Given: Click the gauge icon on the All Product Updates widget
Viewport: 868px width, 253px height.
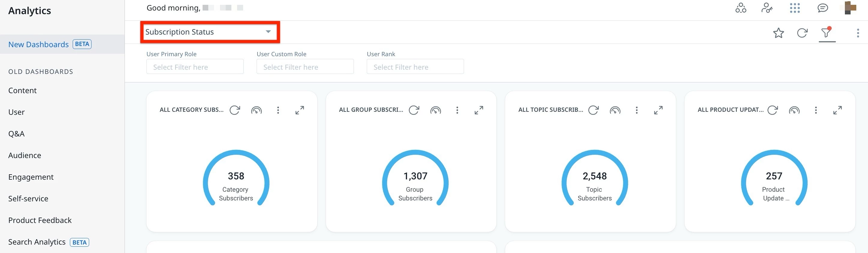Looking at the screenshot, I should pyautogui.click(x=794, y=110).
